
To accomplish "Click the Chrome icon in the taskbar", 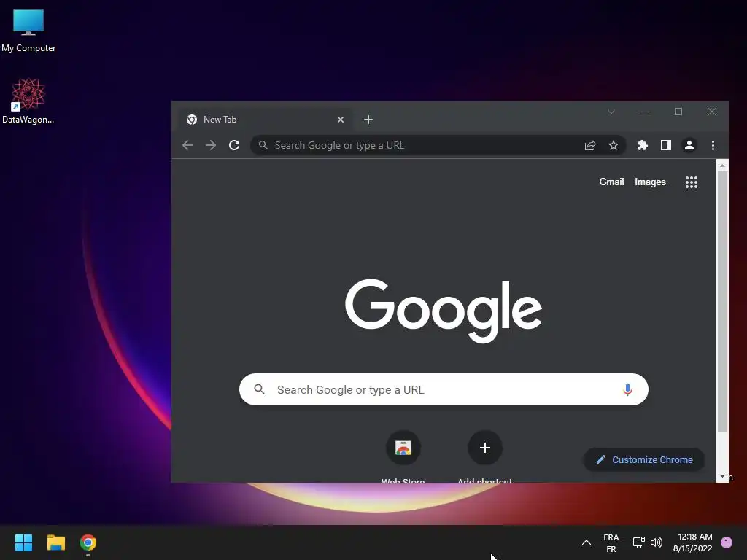I will pos(88,542).
